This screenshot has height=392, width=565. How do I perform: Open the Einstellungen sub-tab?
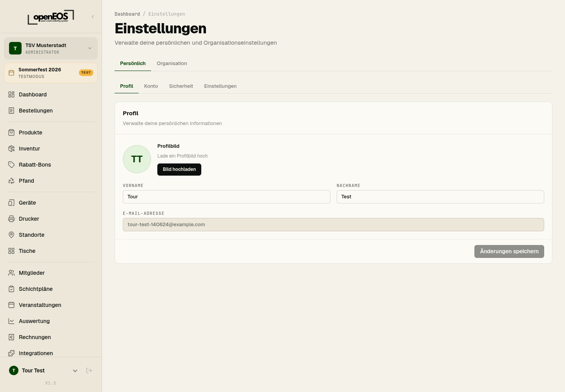tap(220, 86)
